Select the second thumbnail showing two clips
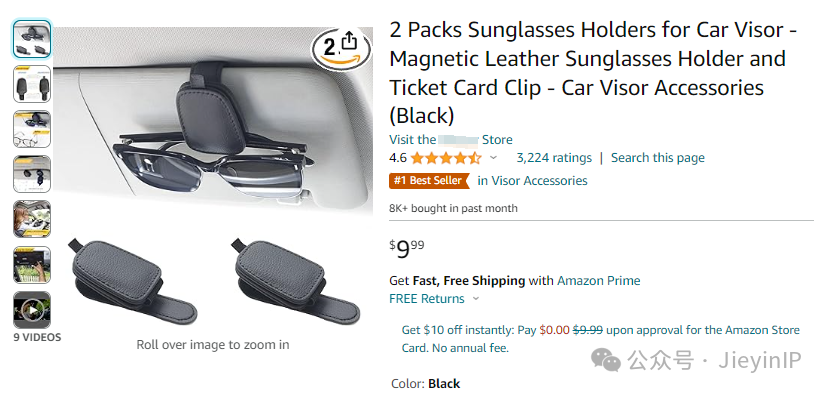This screenshot has height=393, width=828. [32, 84]
